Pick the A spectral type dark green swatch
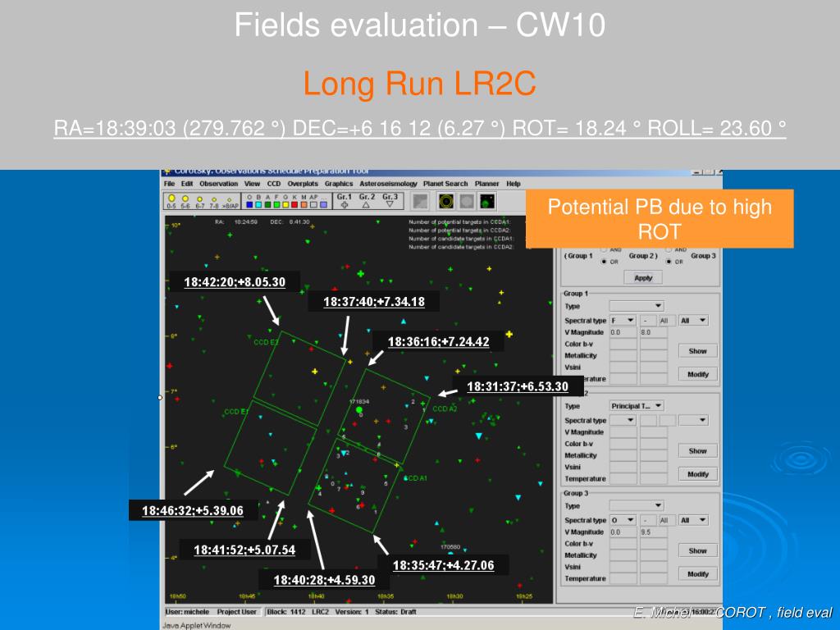This screenshot has height=630, width=840. pos(267,204)
